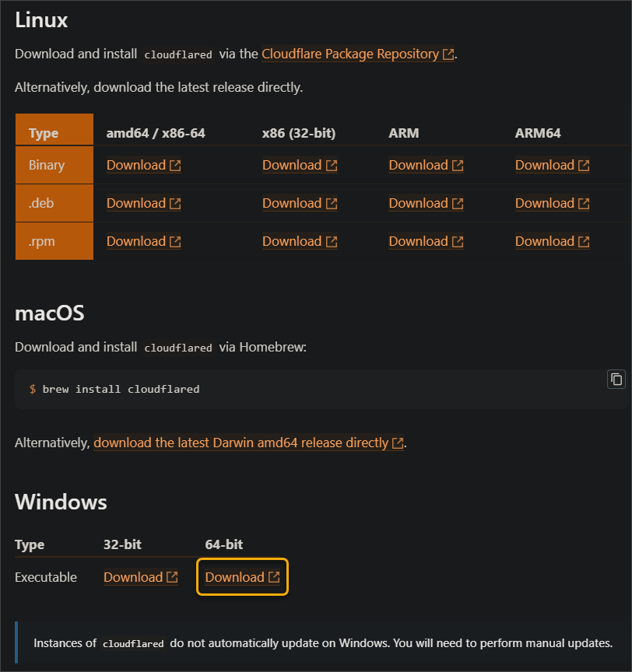
Task: Click the ARM64 column header
Action: point(538,133)
